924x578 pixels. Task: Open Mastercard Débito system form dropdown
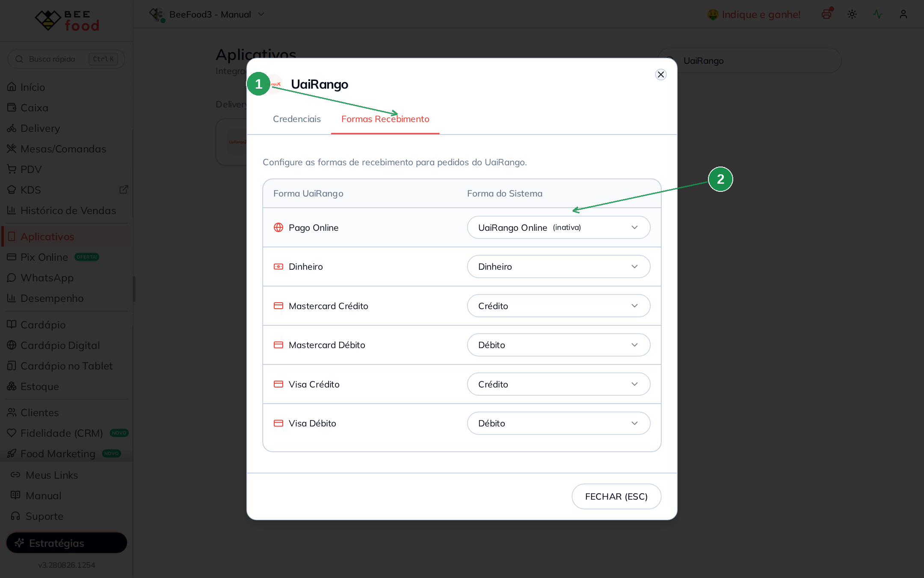[559, 345]
